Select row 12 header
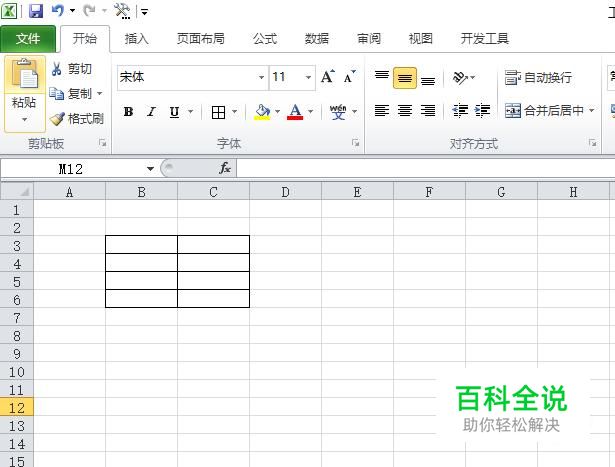This screenshot has height=467, width=615. tap(16, 407)
